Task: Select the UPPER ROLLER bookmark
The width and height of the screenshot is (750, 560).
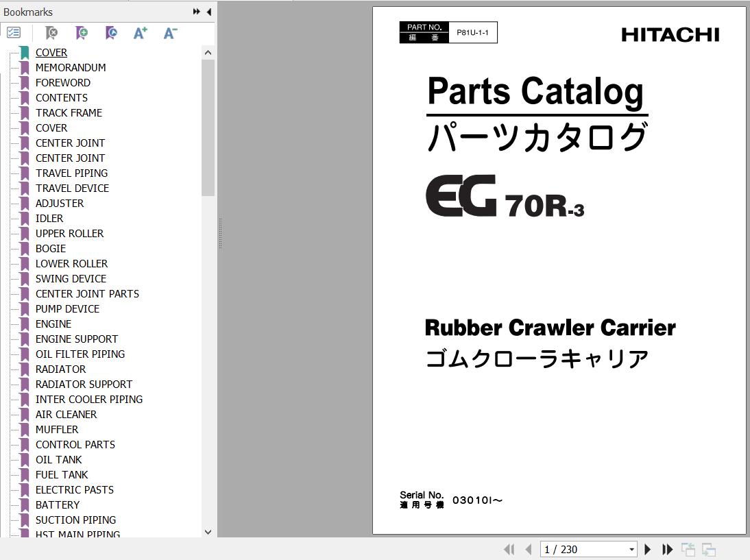Action: point(69,233)
